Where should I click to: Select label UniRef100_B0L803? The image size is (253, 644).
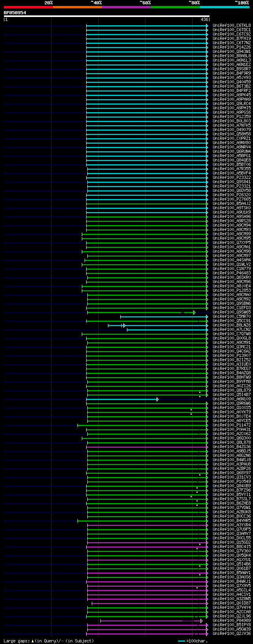click(232, 121)
